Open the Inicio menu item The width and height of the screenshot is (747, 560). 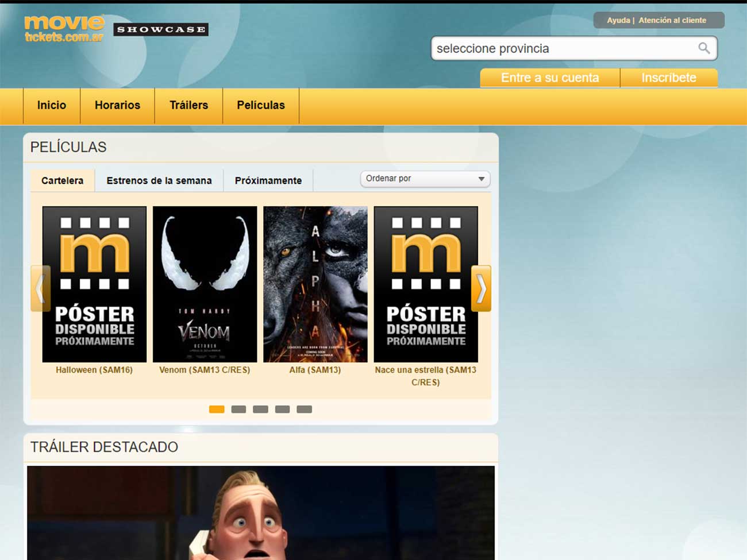pyautogui.click(x=52, y=105)
